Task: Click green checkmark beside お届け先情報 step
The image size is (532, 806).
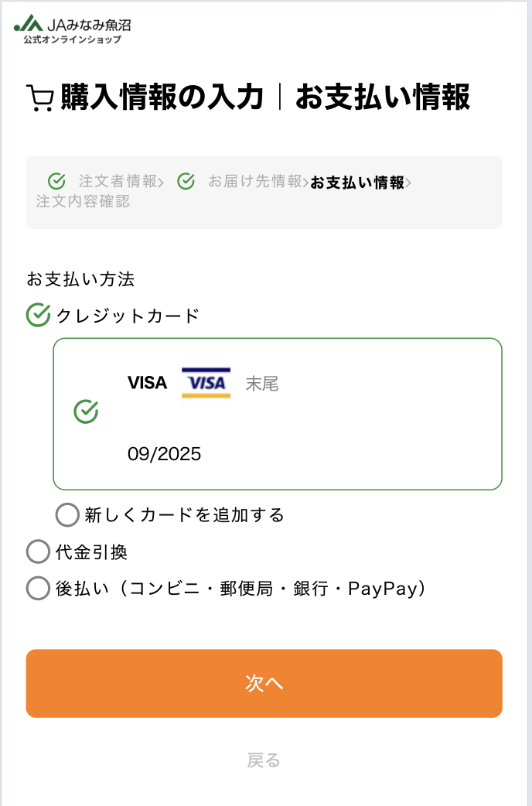Action: coord(186,182)
